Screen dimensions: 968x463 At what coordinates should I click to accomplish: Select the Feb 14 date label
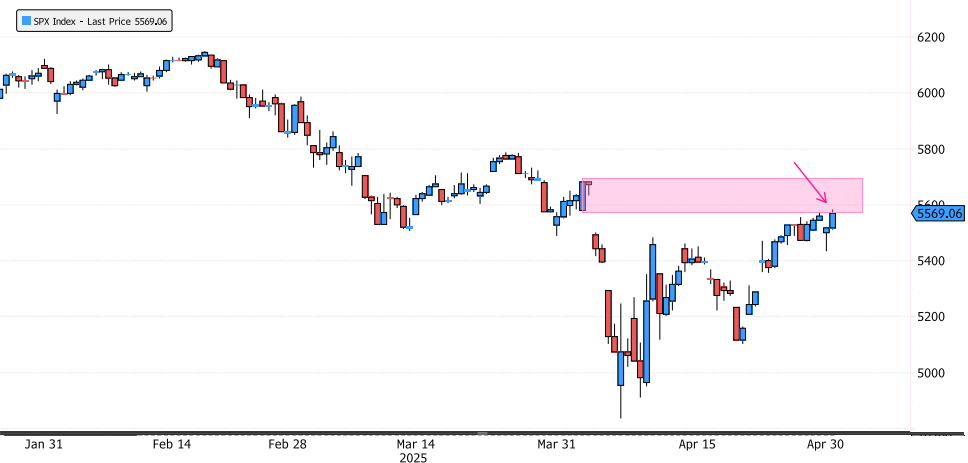pyautogui.click(x=171, y=444)
